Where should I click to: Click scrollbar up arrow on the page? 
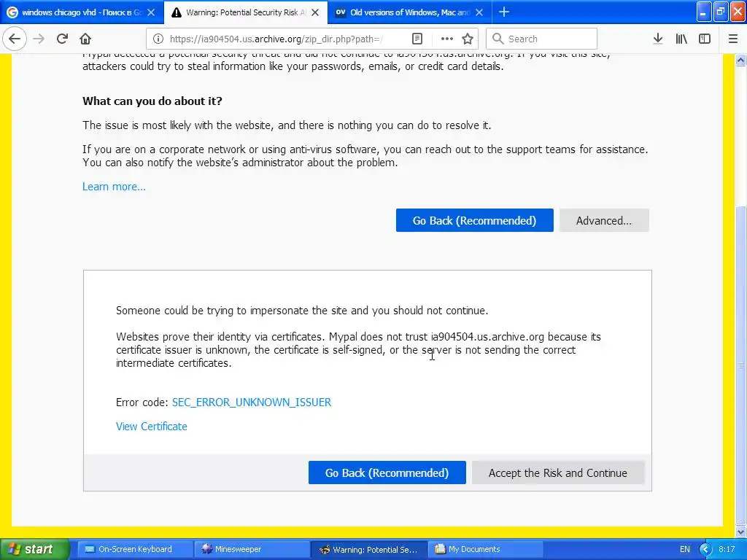(x=741, y=60)
